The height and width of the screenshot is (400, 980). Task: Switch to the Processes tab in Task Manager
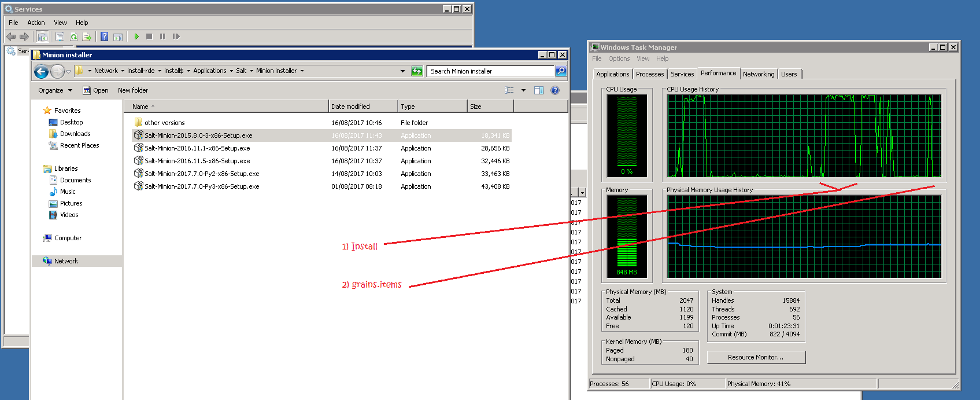point(650,74)
